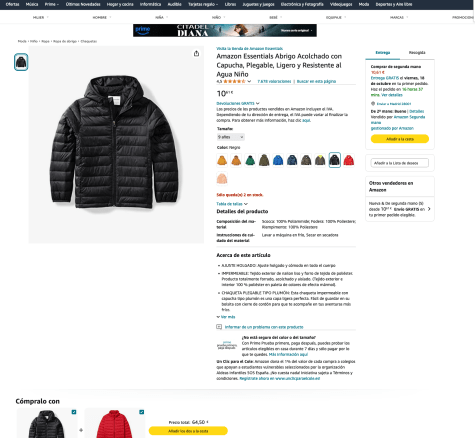
Task: Click the share icon above product image
Action: [196, 53]
